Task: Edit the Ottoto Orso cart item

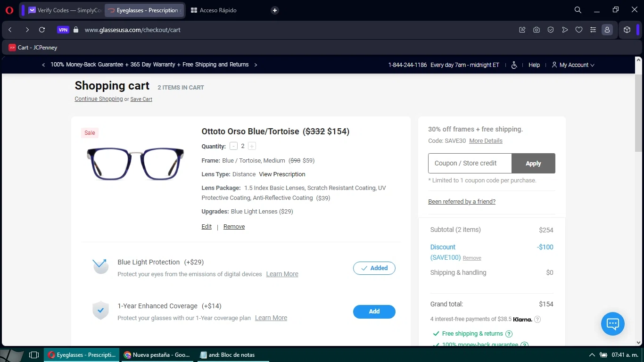Action: [206, 227]
